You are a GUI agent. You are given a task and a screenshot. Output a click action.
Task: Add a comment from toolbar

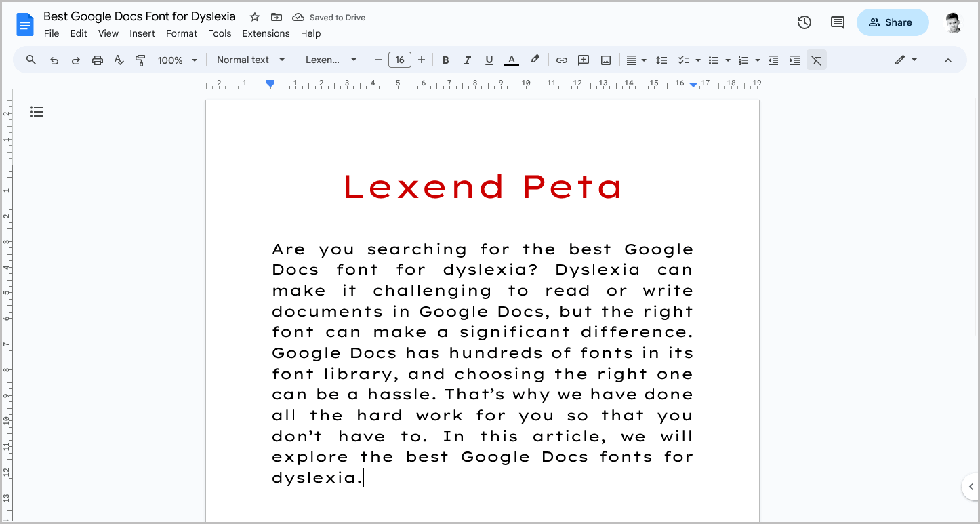pos(584,60)
